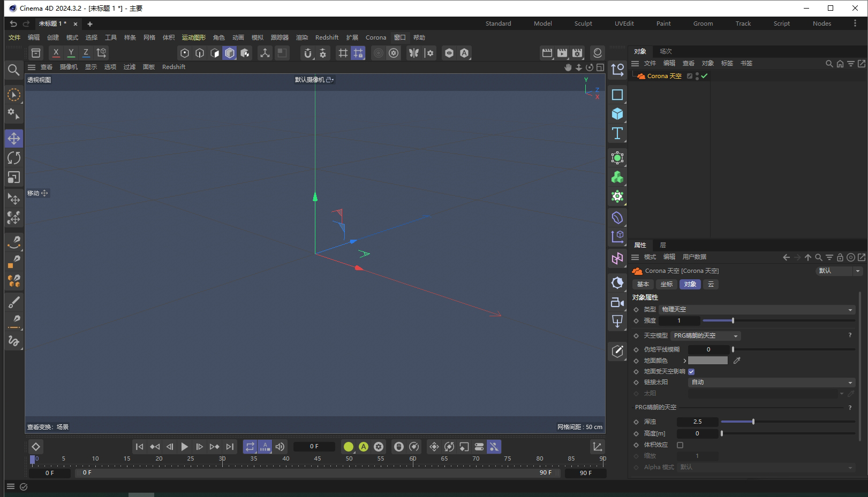This screenshot has height=497, width=868.
Task: Open the viewport search magnifier icon
Action: pyautogui.click(x=14, y=70)
